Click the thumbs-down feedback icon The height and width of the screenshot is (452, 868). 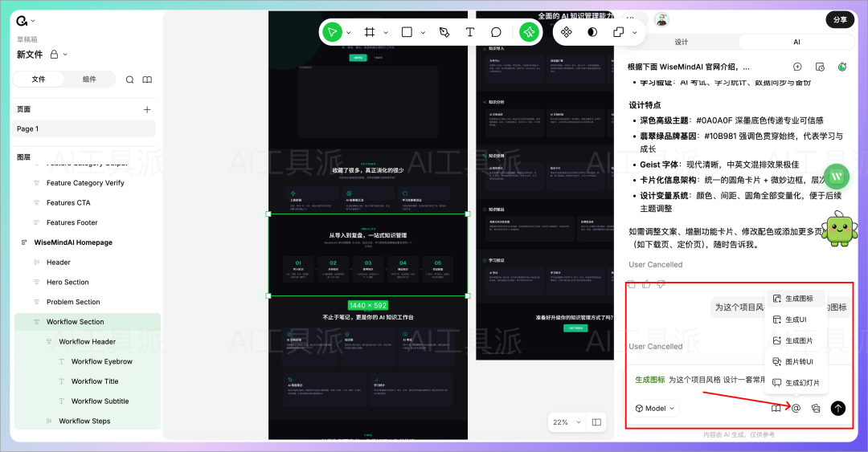pos(661,284)
